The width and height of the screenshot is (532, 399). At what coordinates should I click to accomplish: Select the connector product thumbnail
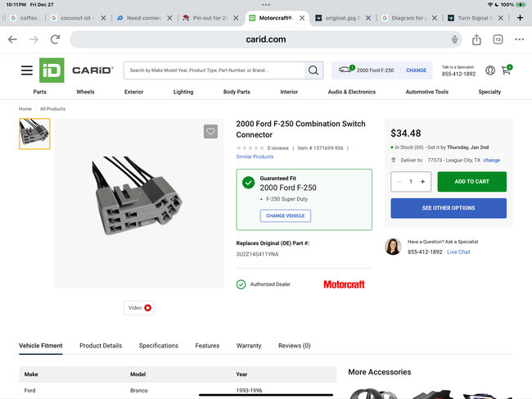(x=34, y=134)
